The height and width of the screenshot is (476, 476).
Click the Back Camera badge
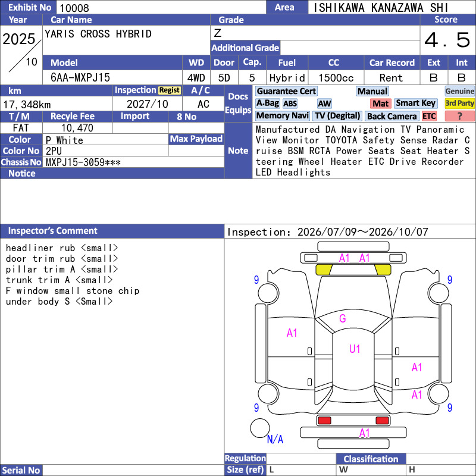(392, 116)
